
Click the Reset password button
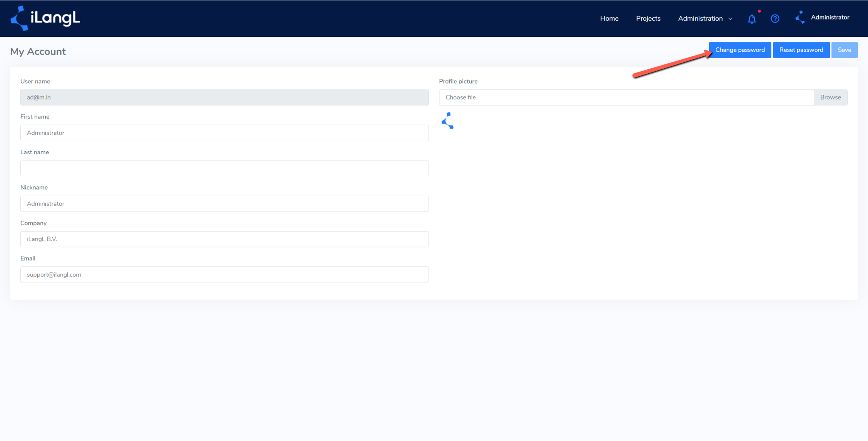click(x=801, y=50)
